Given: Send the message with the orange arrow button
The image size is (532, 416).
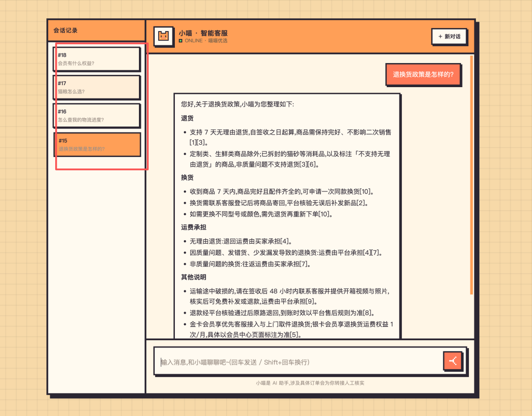Looking at the screenshot, I should (453, 361).
